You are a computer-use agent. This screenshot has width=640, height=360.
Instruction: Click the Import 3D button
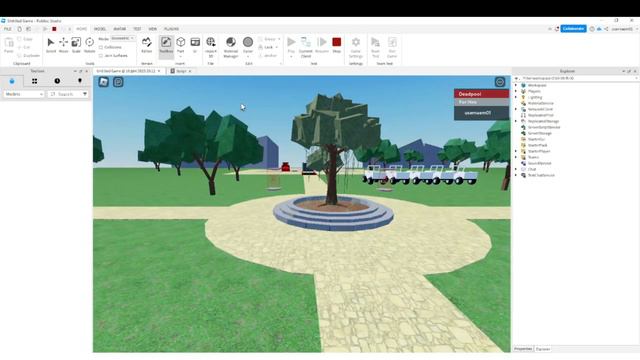[211, 46]
